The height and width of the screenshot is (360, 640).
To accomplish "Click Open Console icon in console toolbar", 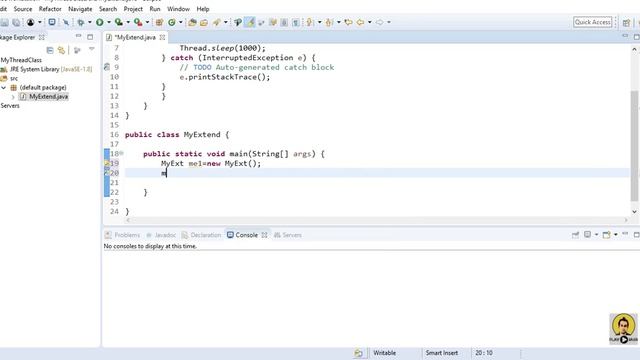I will click(x=607, y=235).
